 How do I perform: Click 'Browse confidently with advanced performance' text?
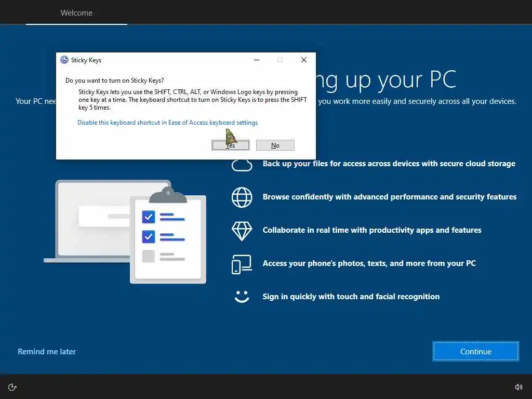tap(390, 197)
